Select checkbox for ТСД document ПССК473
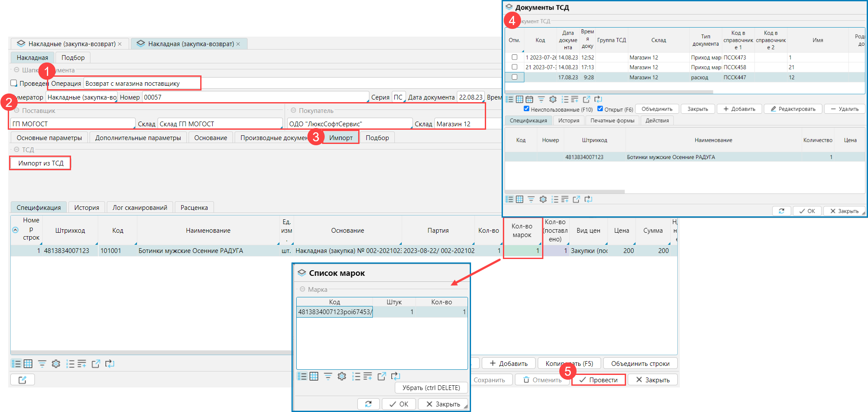 tap(515, 57)
